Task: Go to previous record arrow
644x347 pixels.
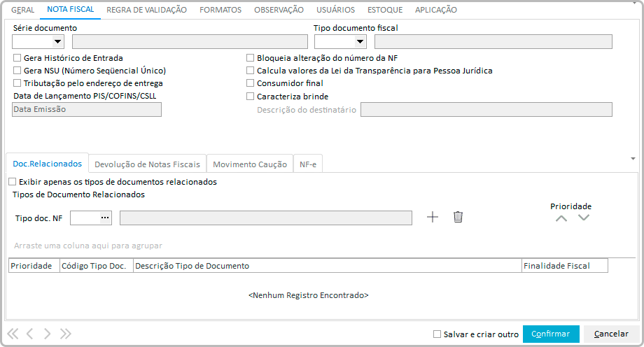Action: point(30,334)
